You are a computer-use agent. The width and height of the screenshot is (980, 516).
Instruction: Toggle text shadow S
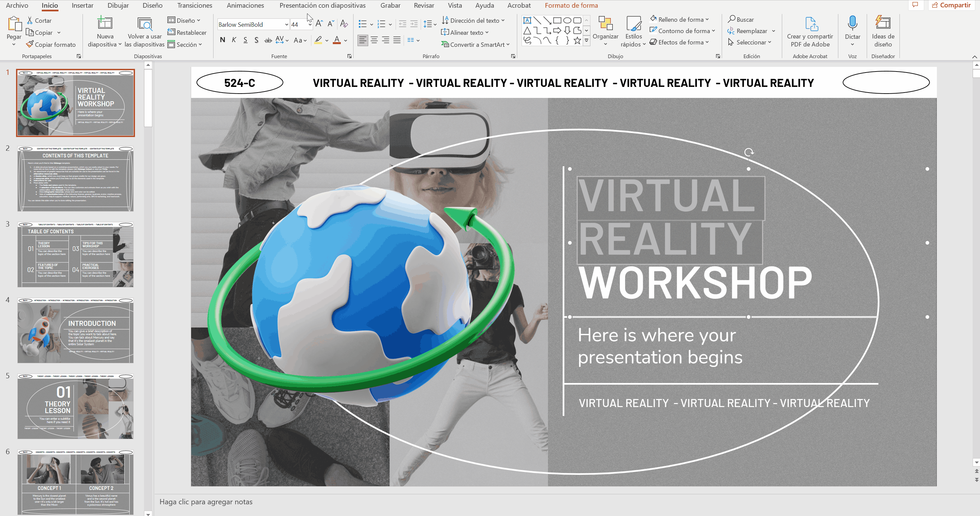[x=256, y=40]
